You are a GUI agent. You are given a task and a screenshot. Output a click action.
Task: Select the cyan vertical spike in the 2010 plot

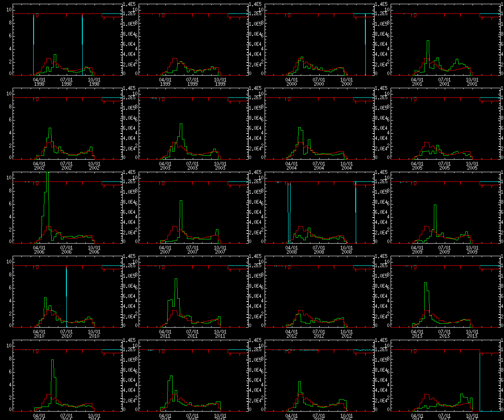pyautogui.click(x=66, y=294)
